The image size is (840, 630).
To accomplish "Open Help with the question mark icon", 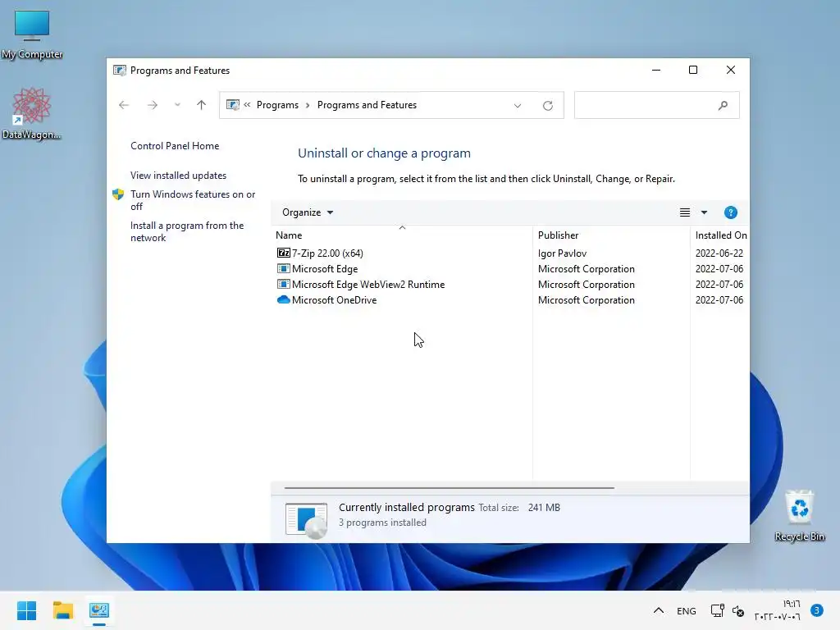I will click(731, 212).
